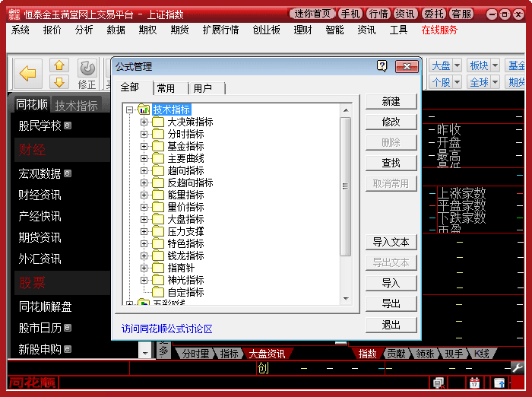532x397 pixels.
Task: Expand the 趋向指标 folder
Action: tap(144, 171)
